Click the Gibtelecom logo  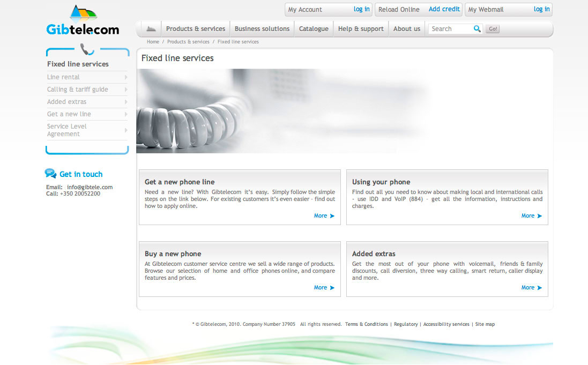83,20
